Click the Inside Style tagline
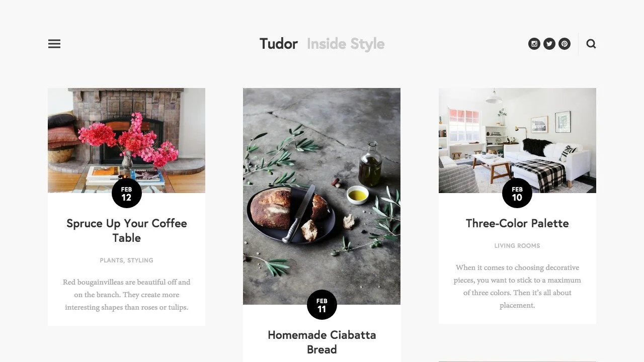The image size is (644, 362). [x=346, y=44]
